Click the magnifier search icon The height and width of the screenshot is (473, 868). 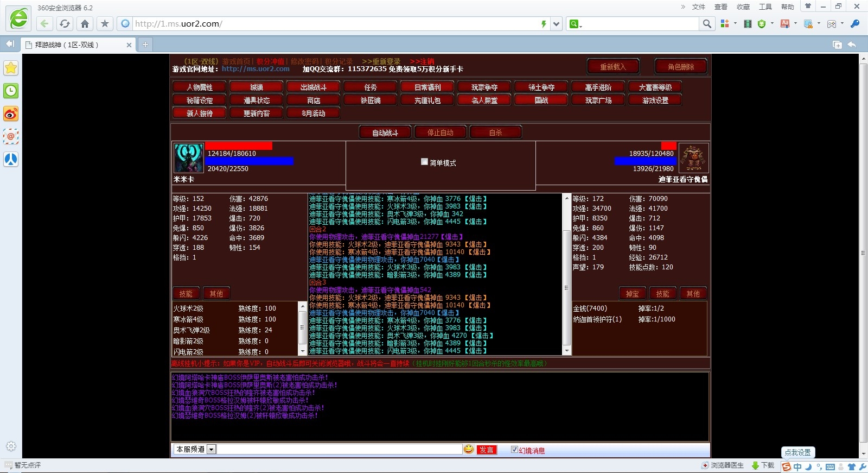(x=707, y=24)
